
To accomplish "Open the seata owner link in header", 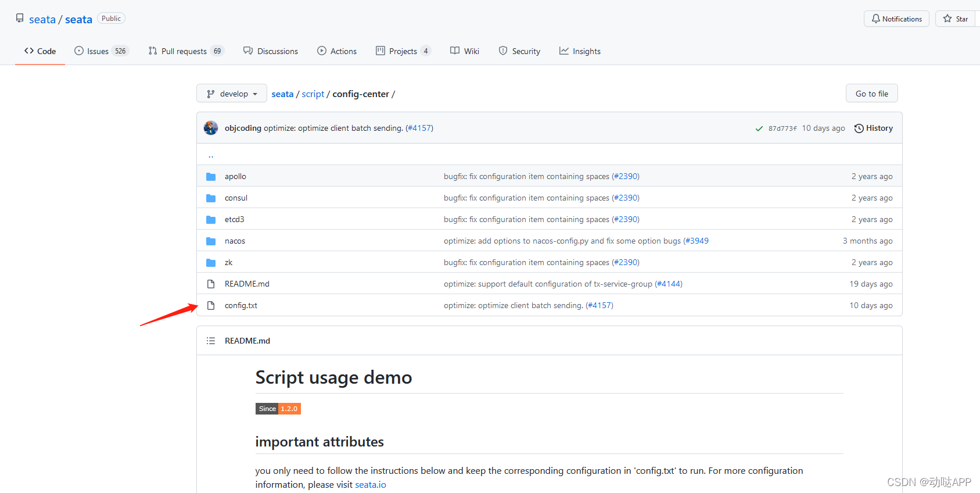I will 42,19.
